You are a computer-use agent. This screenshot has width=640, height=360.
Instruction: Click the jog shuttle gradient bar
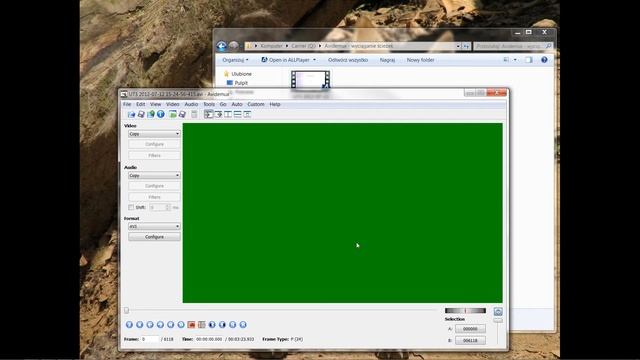pyautogui.click(x=465, y=311)
